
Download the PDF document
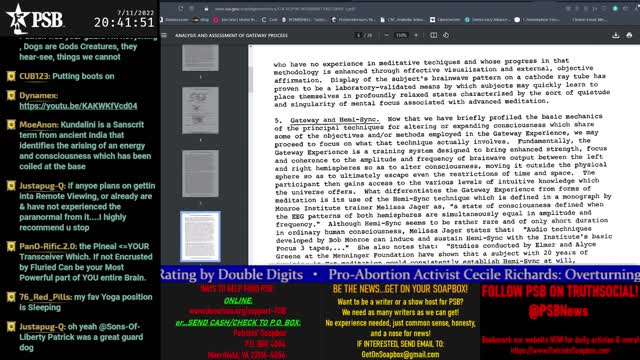click(616, 36)
